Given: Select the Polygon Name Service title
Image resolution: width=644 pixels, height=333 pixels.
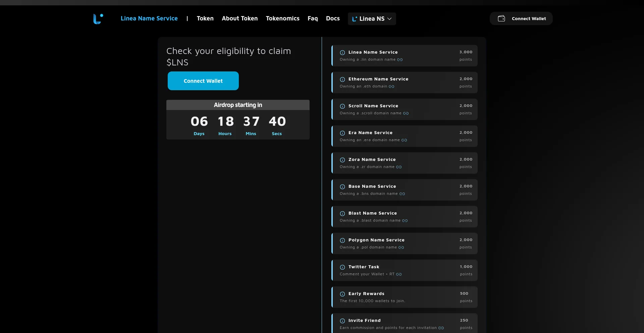Looking at the screenshot, I should point(376,240).
